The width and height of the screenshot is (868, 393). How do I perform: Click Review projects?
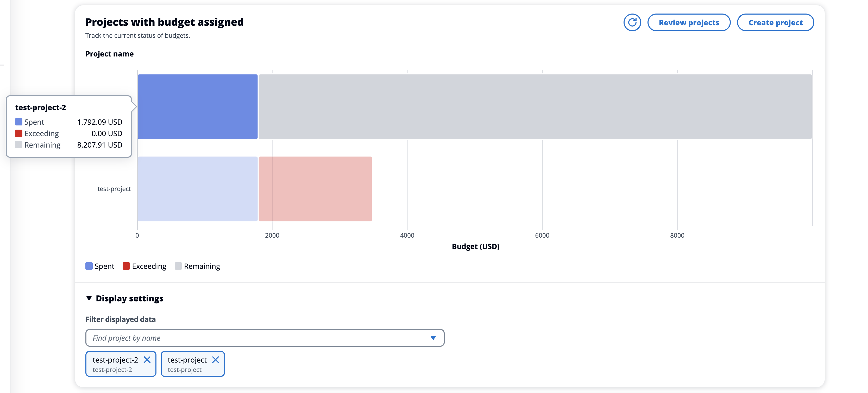coord(689,22)
